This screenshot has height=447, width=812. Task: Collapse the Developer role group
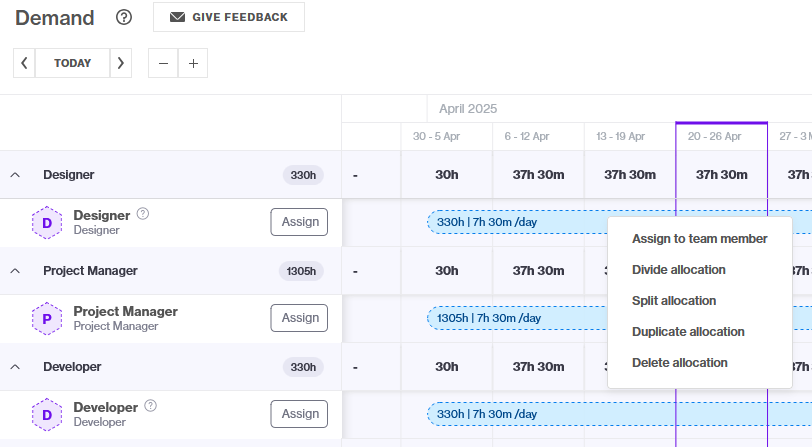(x=15, y=367)
